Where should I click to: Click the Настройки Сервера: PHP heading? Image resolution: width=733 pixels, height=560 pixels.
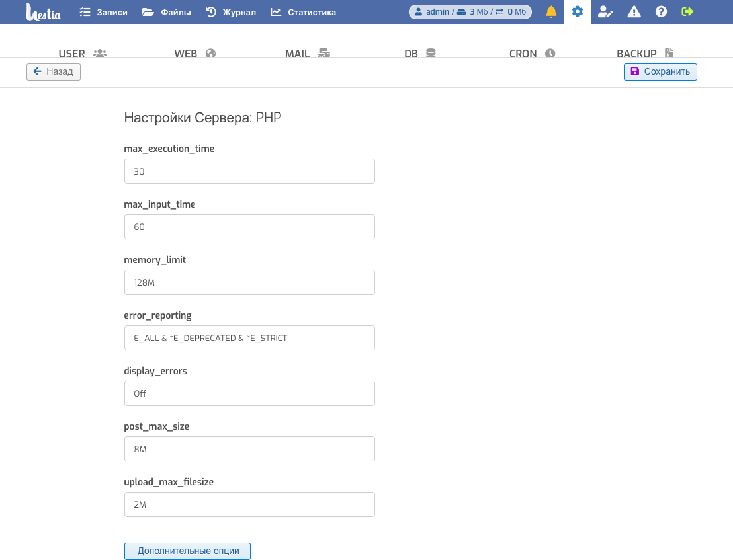point(202,118)
